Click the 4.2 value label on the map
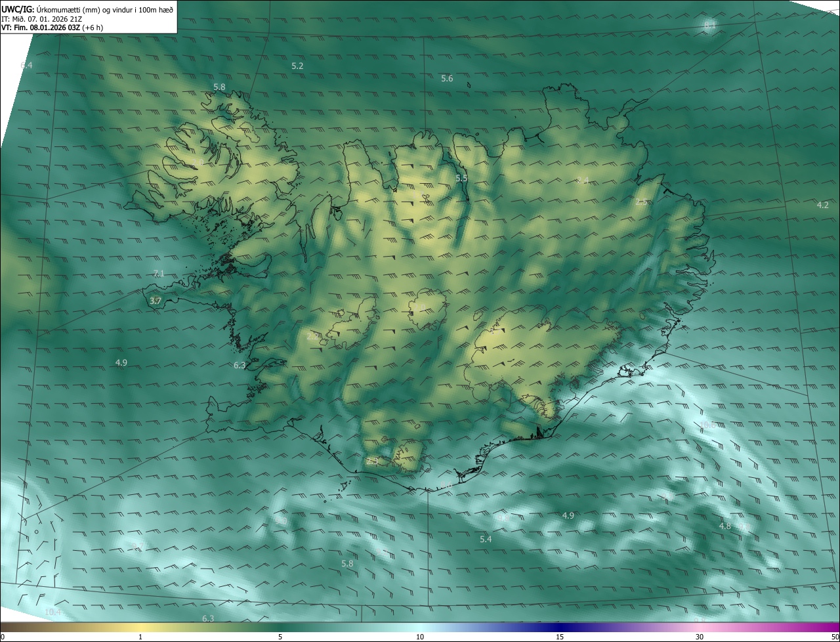Viewport: 840px width, 642px height. (x=822, y=205)
